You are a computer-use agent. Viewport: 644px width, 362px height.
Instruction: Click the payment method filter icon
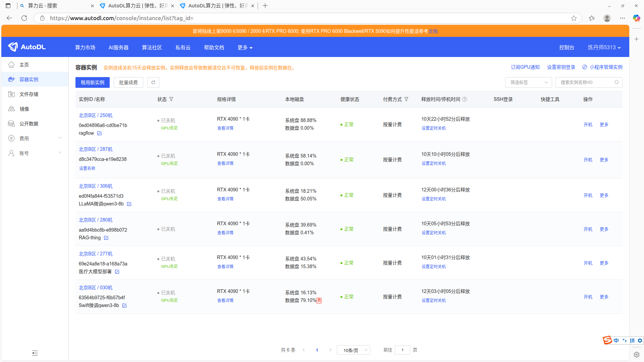pos(406,99)
